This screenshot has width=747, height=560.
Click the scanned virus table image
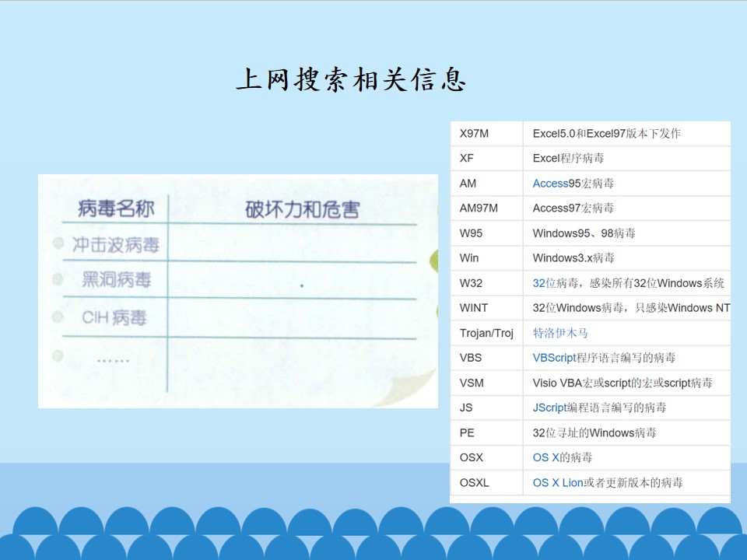[x=238, y=291]
